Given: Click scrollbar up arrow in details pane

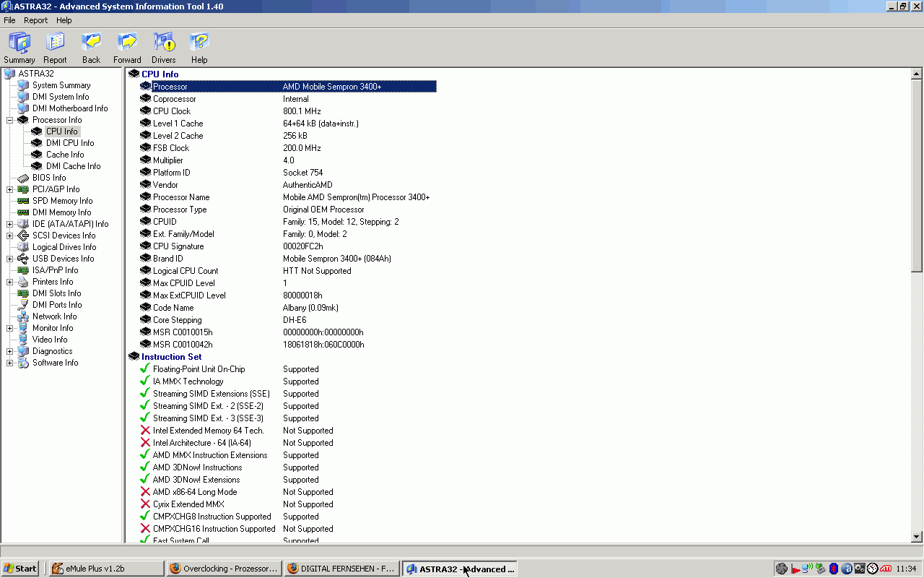Looking at the screenshot, I should (x=917, y=74).
